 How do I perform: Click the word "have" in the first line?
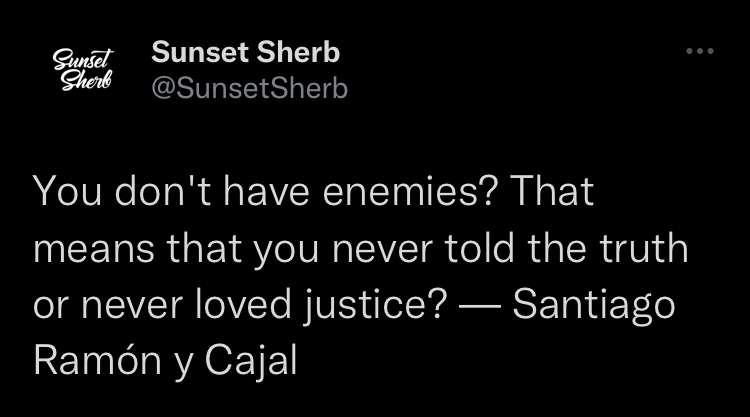[266, 192]
